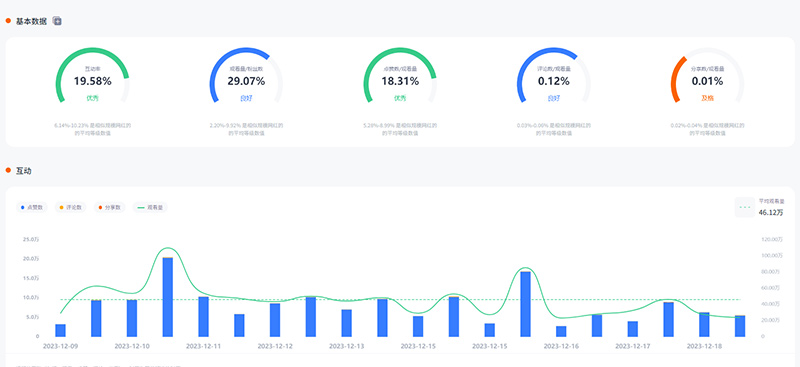Toggle the 点赞数 legend series

pyautogui.click(x=32, y=207)
